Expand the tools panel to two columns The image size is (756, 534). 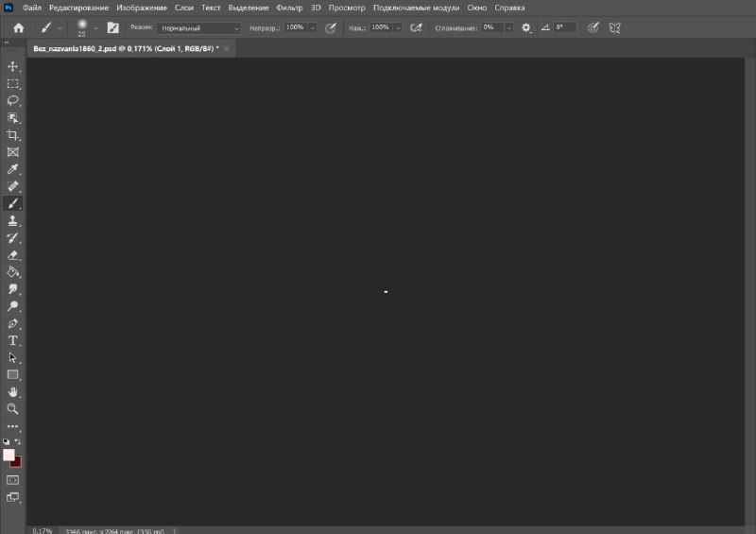tap(7, 43)
